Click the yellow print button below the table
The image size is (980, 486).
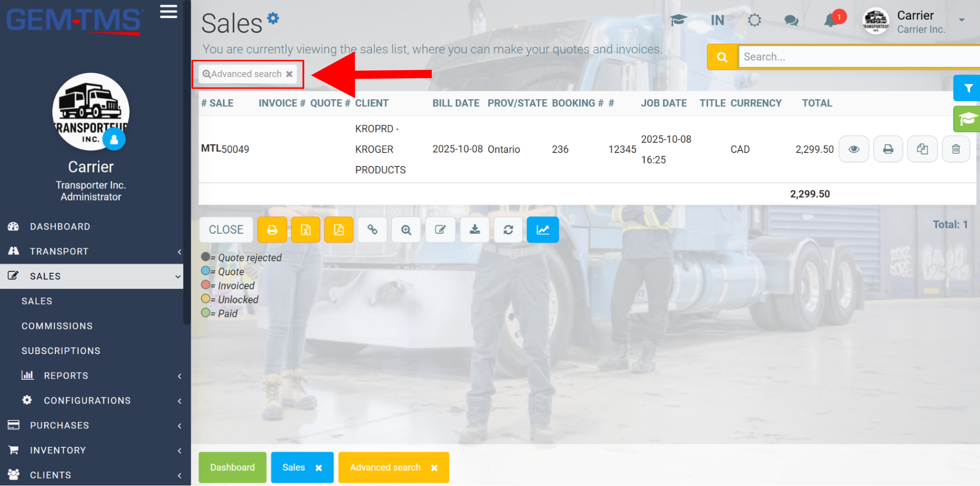[272, 230]
